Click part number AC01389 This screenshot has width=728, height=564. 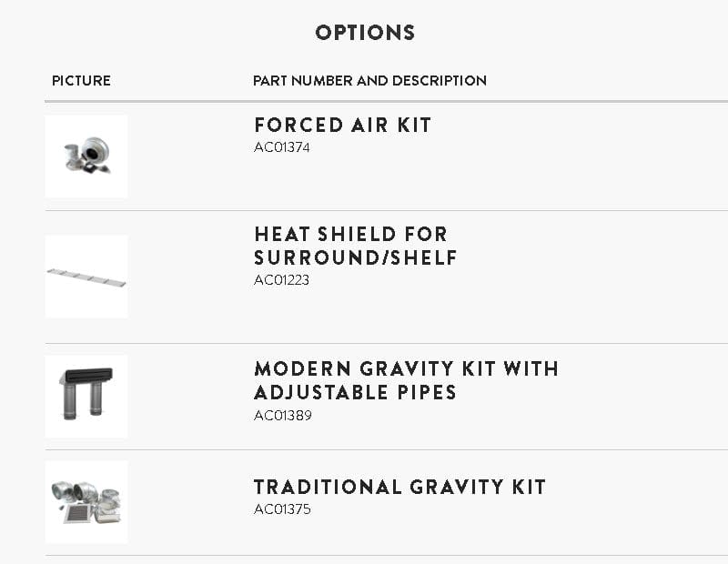coord(283,415)
